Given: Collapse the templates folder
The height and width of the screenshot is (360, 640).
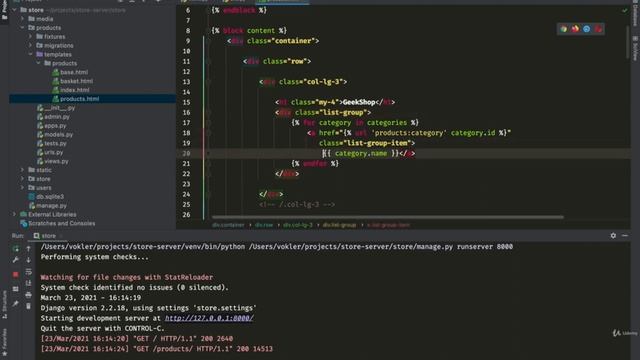Looking at the screenshot, I should [31, 54].
